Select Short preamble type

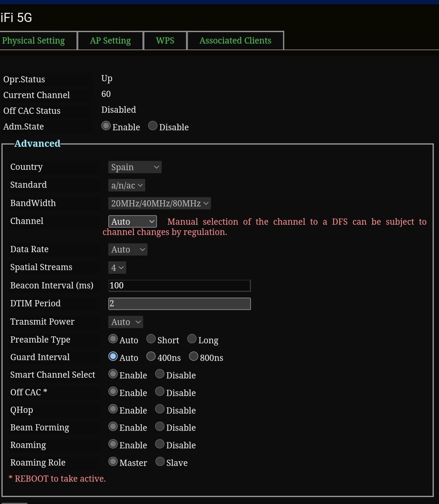coord(151,339)
